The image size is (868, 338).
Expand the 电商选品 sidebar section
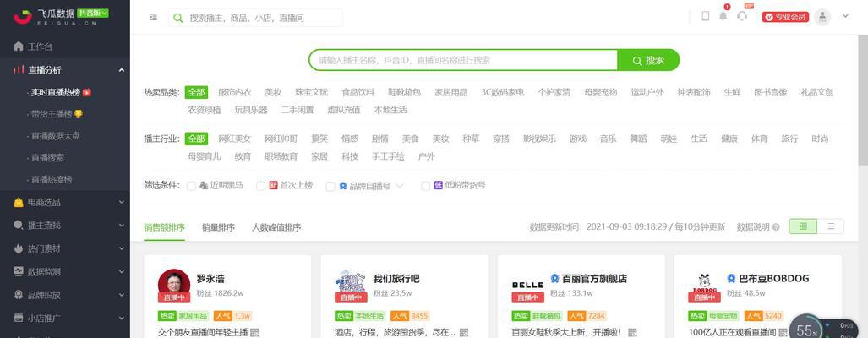tap(121, 203)
